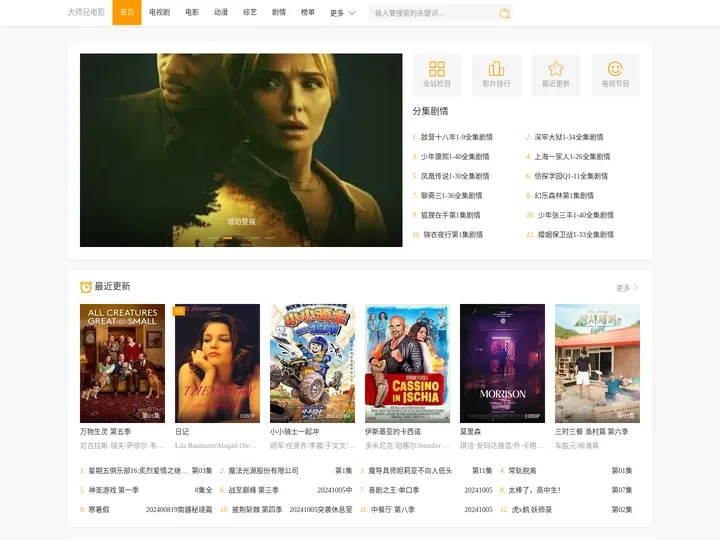Click the alarm clock icon beside 最近更新 heading

pyautogui.click(x=85, y=287)
